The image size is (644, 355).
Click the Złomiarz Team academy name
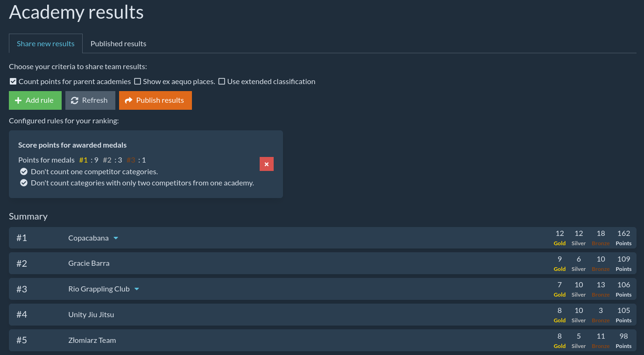(92, 341)
